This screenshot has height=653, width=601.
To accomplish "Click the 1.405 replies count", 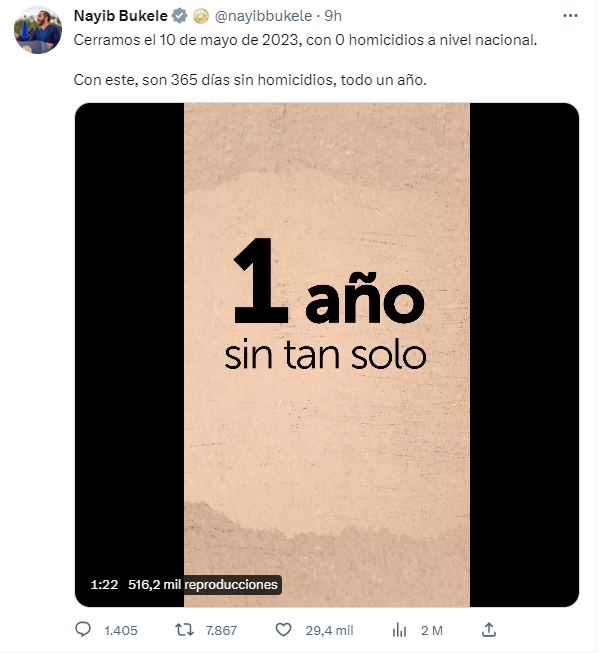I will coord(121,631).
